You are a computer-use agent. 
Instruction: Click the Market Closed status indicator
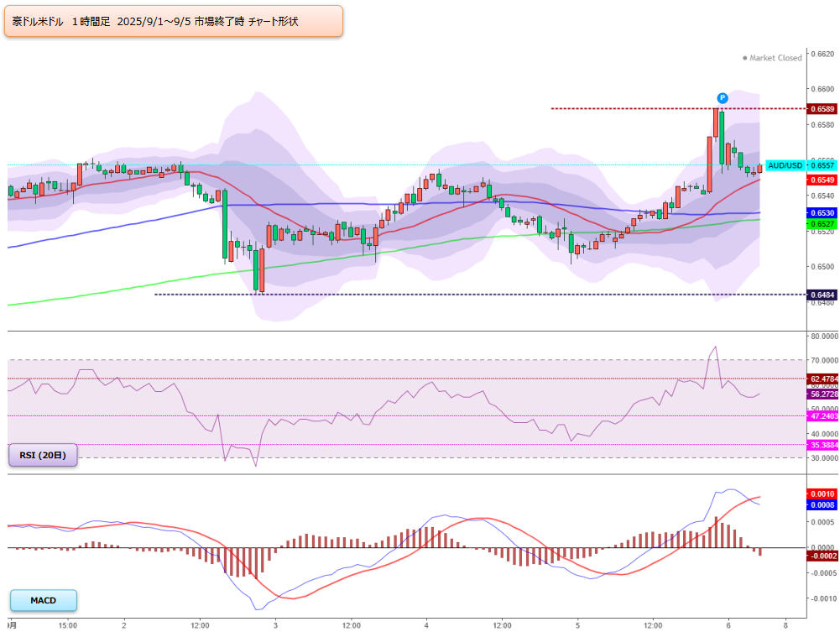pyautogui.click(x=772, y=58)
